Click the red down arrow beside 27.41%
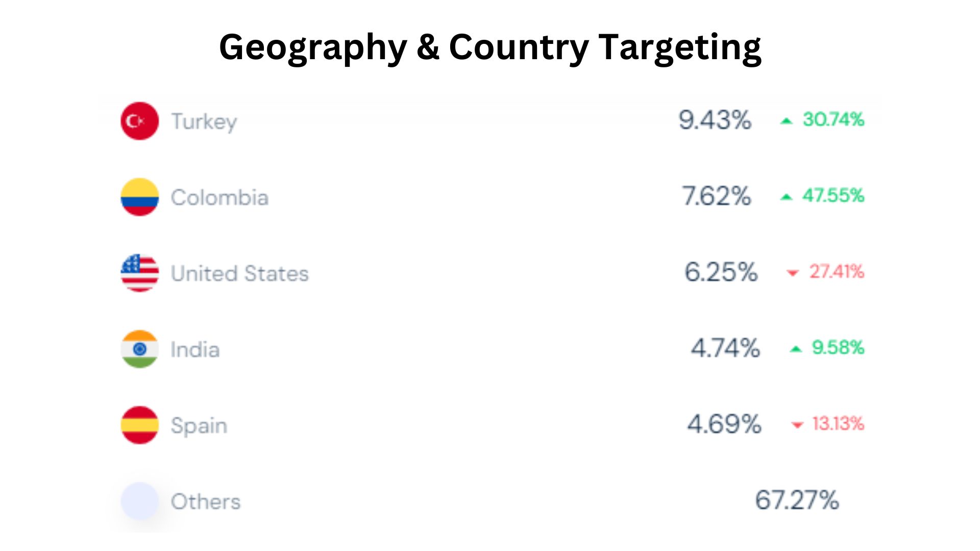Screen dimensions: 980x551 point(793,273)
